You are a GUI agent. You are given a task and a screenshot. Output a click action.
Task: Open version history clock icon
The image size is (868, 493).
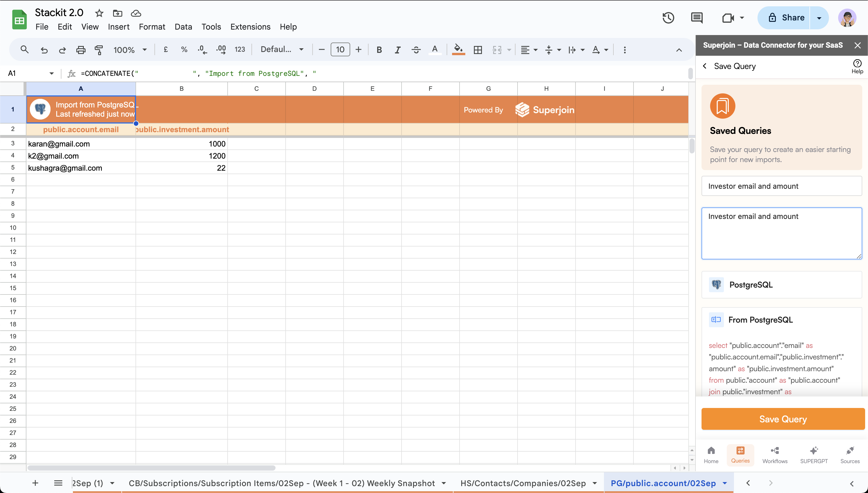point(668,18)
